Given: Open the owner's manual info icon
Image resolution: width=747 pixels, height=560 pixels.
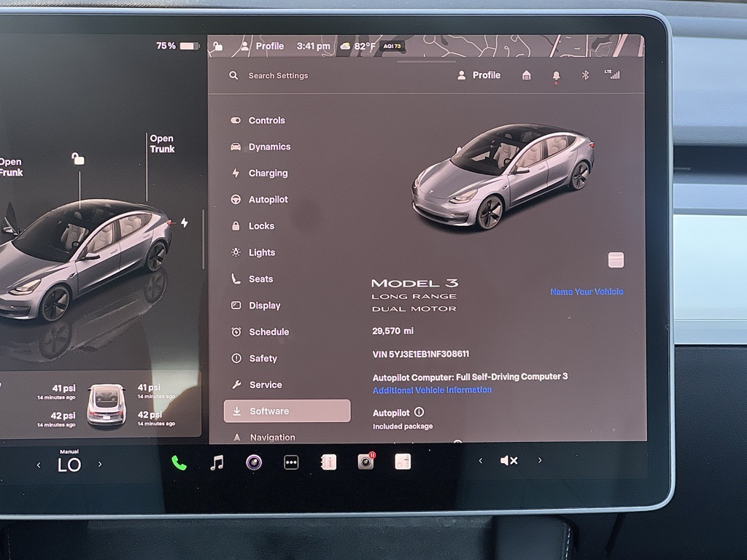Looking at the screenshot, I should pos(329,462).
